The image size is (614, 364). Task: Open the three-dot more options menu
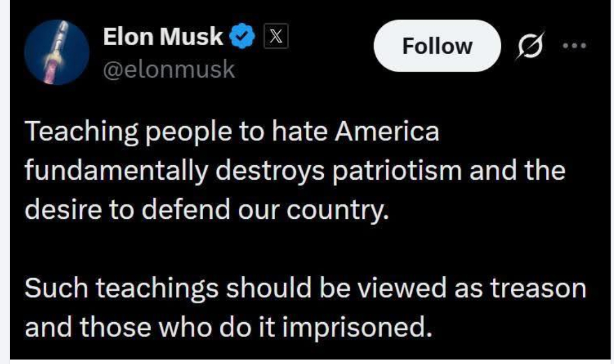pyautogui.click(x=577, y=45)
